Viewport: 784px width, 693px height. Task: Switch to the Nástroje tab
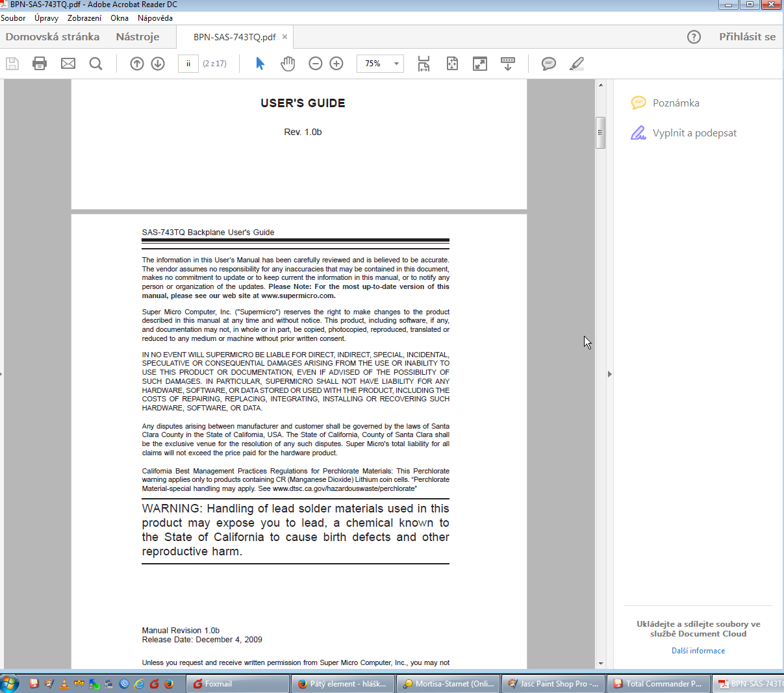[138, 37]
